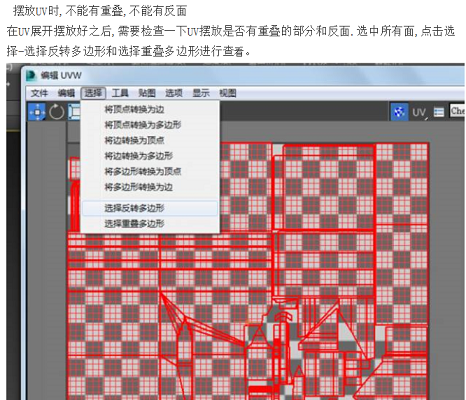
Task: Open the 工具 menu
Action: pyautogui.click(x=120, y=93)
